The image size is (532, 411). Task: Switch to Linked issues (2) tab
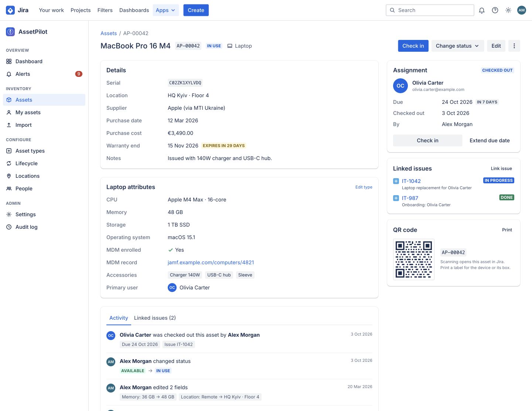(155, 318)
